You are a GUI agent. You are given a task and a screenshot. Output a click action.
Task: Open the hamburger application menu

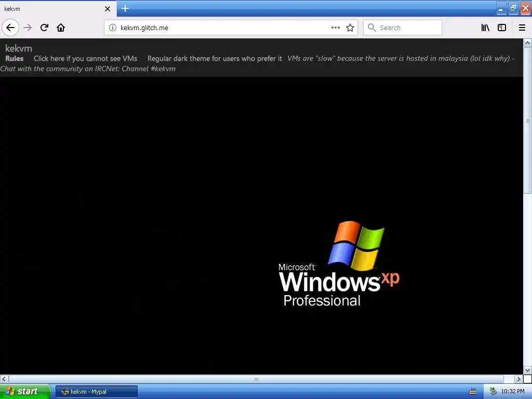[522, 28]
